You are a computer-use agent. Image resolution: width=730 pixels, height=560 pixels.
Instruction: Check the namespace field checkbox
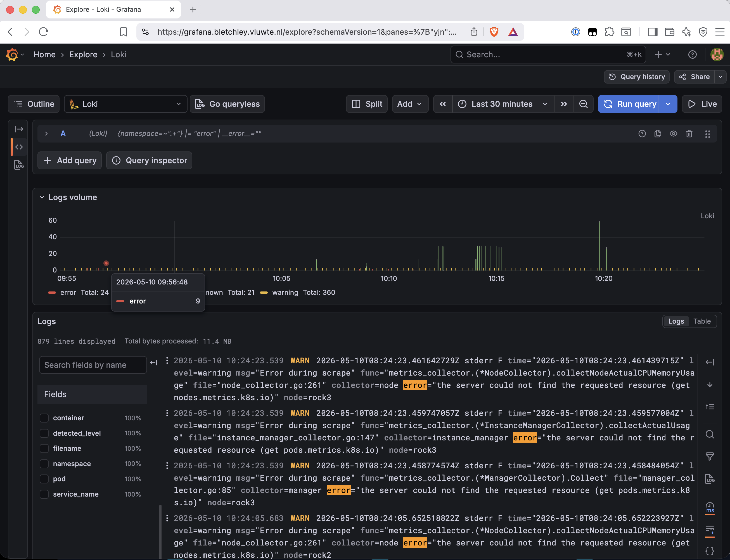44,464
